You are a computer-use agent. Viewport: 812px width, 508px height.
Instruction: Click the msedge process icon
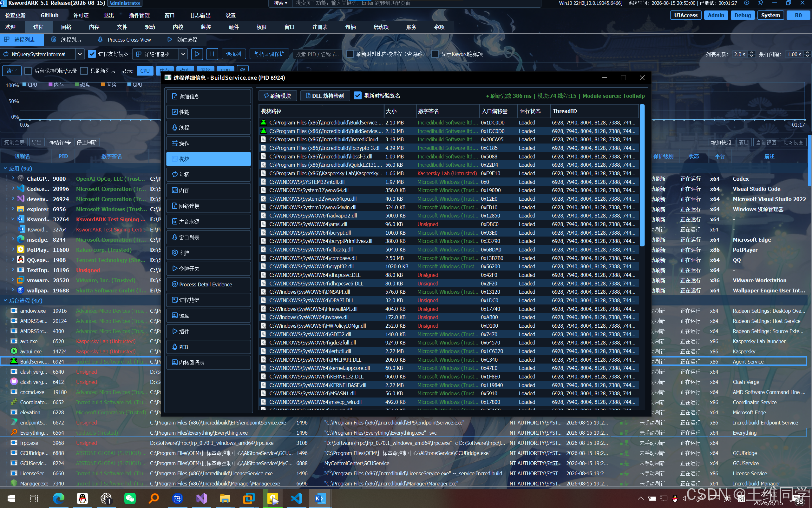click(21, 239)
